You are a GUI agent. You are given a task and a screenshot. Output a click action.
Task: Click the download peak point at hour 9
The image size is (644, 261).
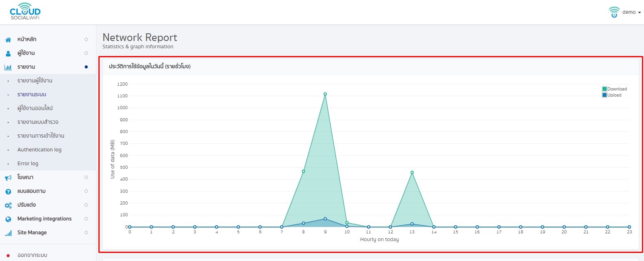point(325,94)
